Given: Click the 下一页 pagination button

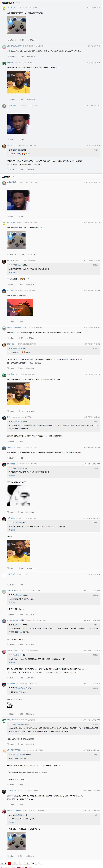Looking at the screenshot, I should point(26,863).
